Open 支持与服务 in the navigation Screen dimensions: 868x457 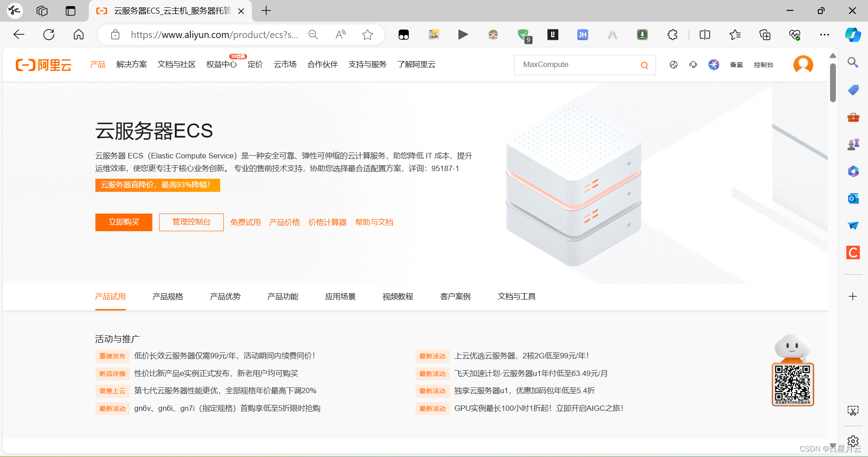(367, 65)
